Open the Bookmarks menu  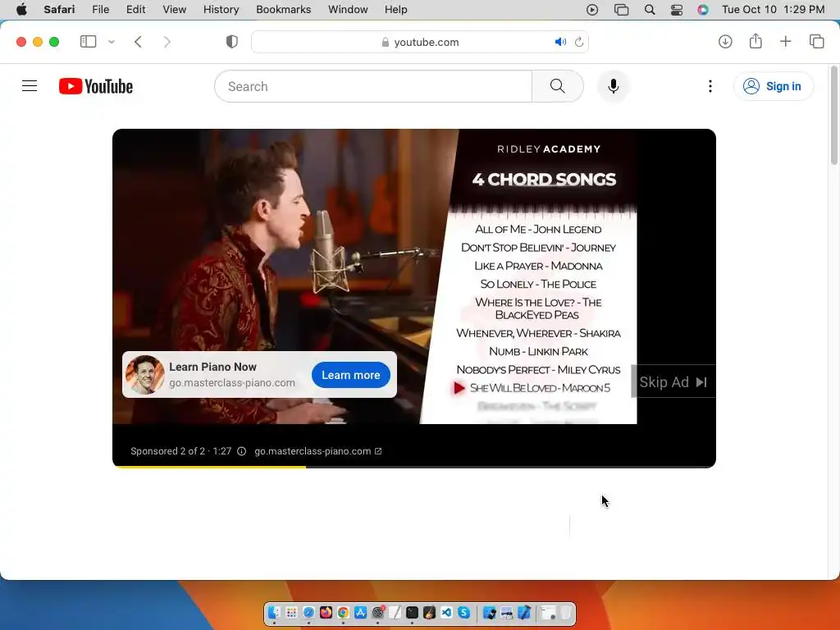(x=283, y=9)
